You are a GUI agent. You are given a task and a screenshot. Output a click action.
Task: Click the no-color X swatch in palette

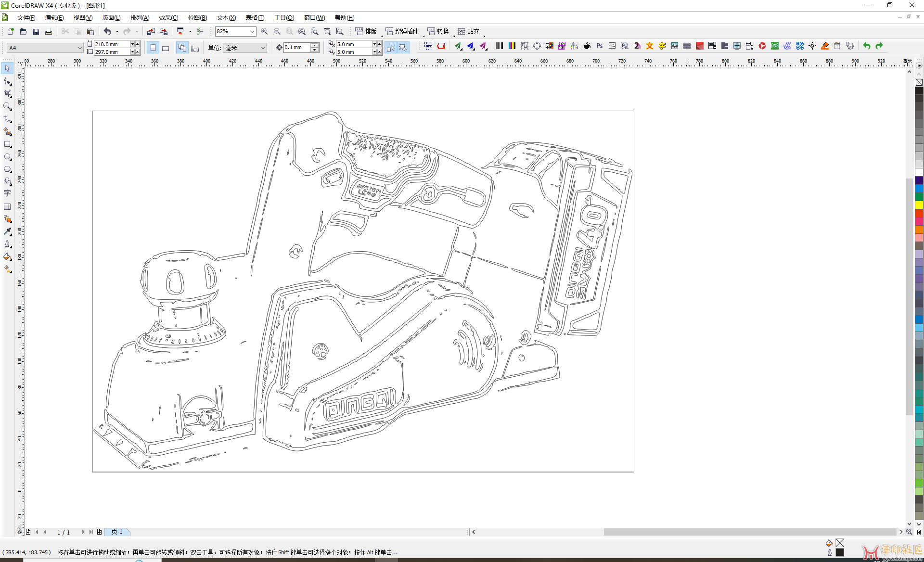point(919,82)
